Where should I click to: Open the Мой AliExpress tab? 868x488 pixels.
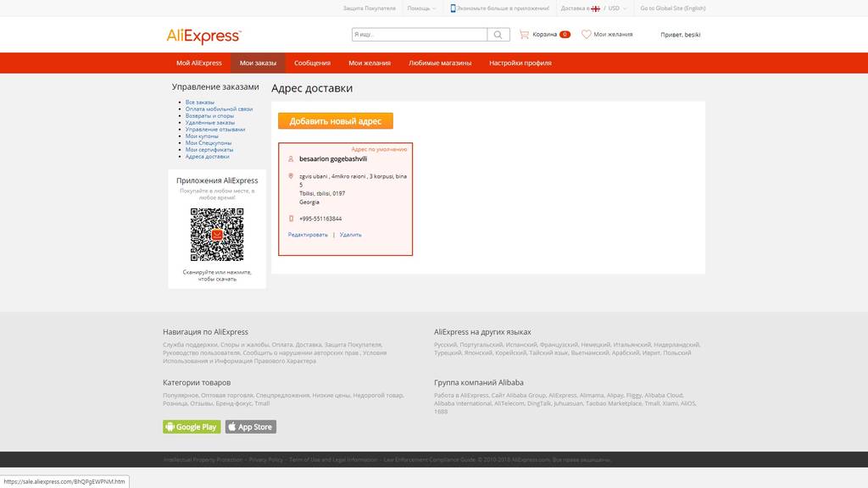[198, 63]
